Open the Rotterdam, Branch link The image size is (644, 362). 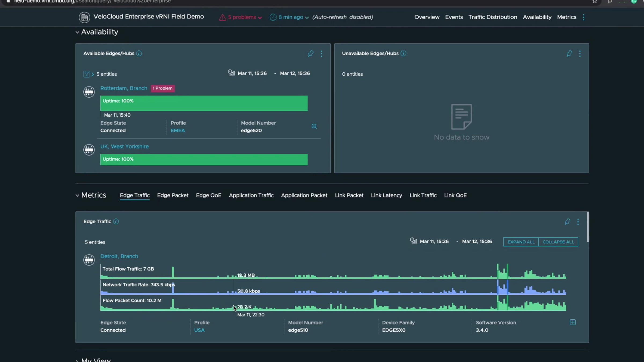click(124, 88)
